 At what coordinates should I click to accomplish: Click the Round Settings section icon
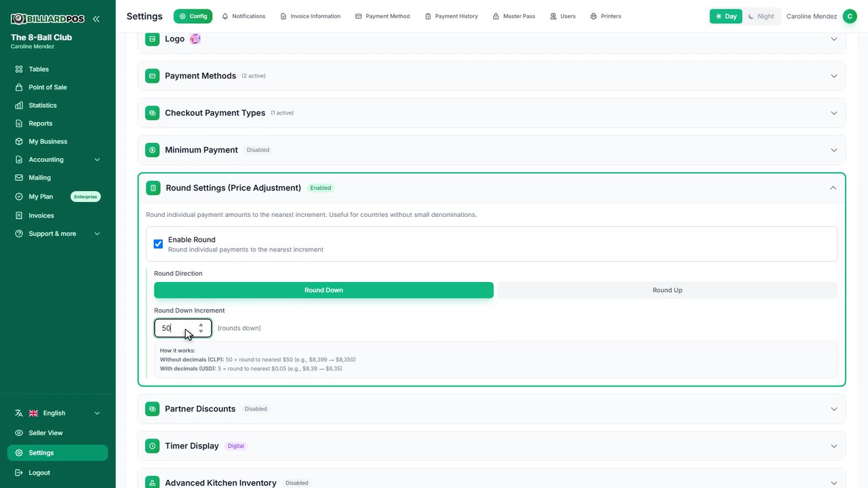153,188
